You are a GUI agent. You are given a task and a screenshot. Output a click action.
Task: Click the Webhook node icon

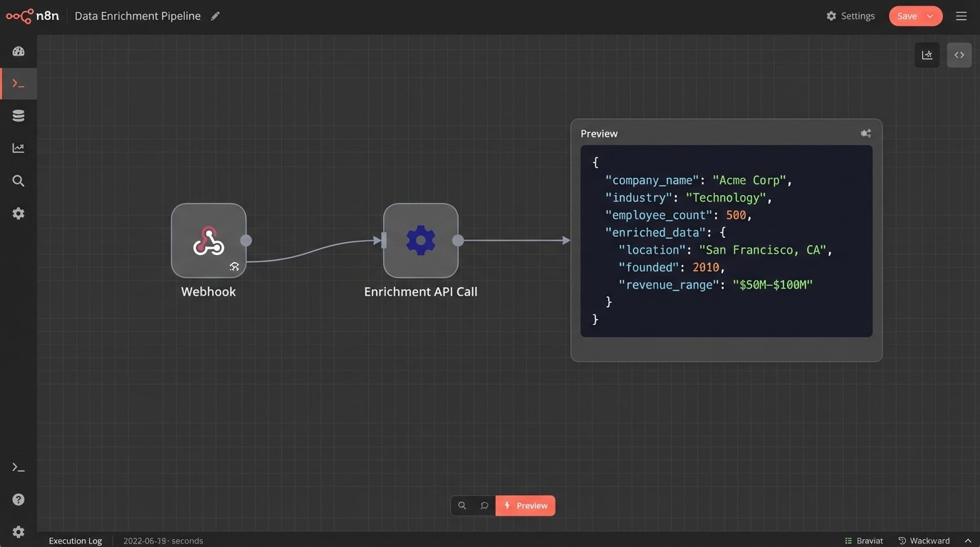pos(208,241)
